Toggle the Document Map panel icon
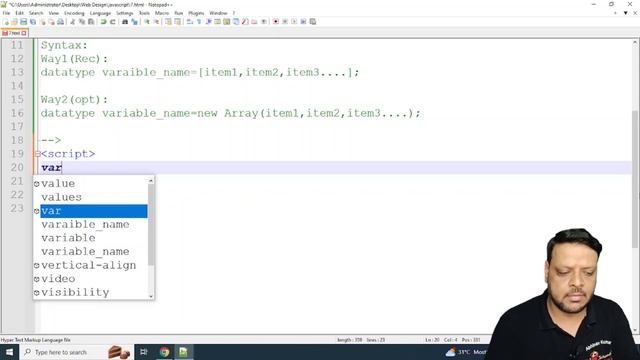Image resolution: width=640 pixels, height=360 pixels. click(227, 22)
